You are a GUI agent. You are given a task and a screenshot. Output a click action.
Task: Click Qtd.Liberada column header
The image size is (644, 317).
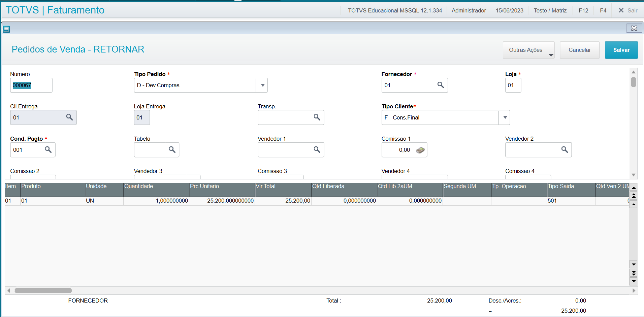click(x=344, y=190)
